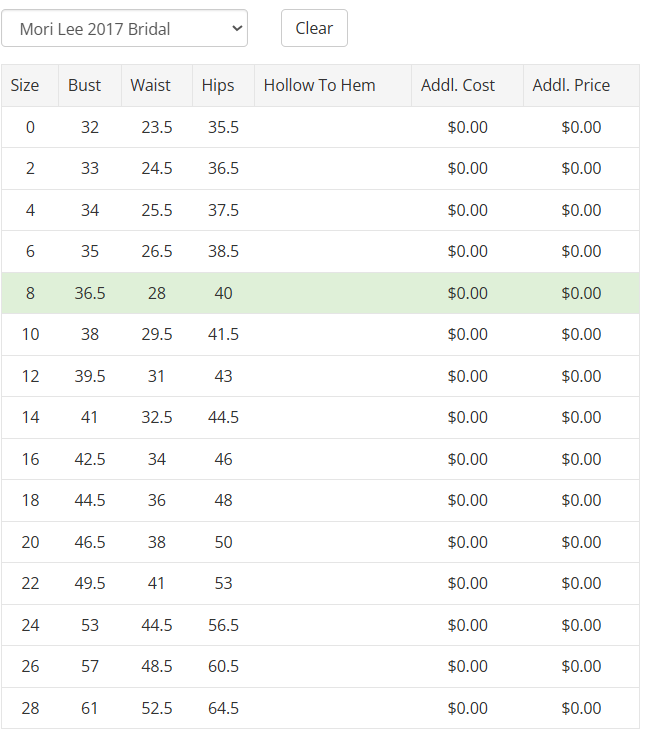This screenshot has width=647, height=732.
Task: Click the Hollow To Hem column header
Action: [x=333, y=85]
